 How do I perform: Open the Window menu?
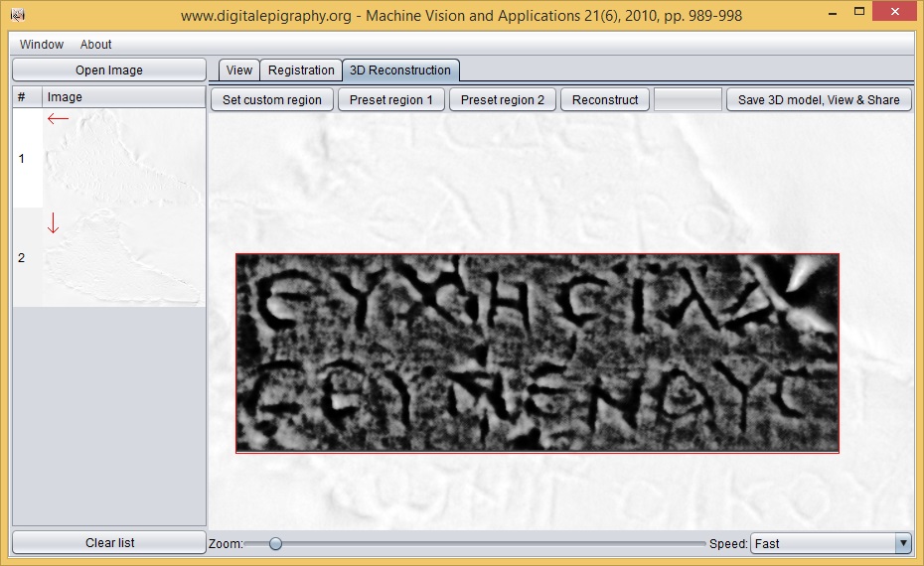[42, 45]
